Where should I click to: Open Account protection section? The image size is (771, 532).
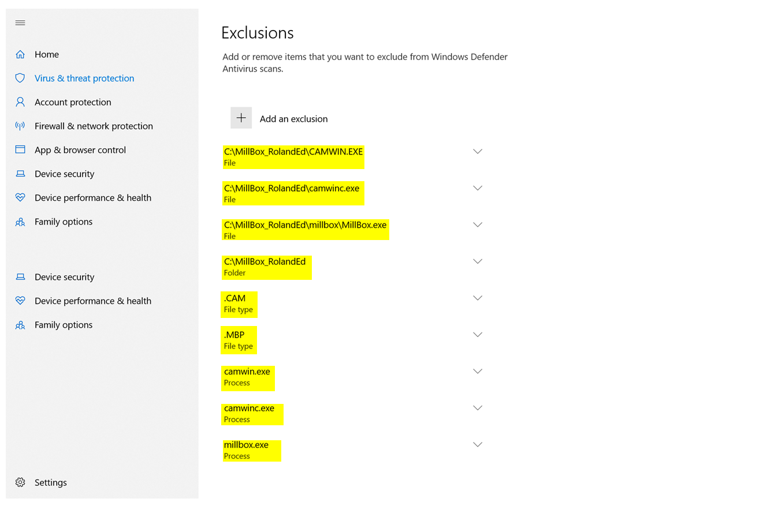(x=73, y=102)
